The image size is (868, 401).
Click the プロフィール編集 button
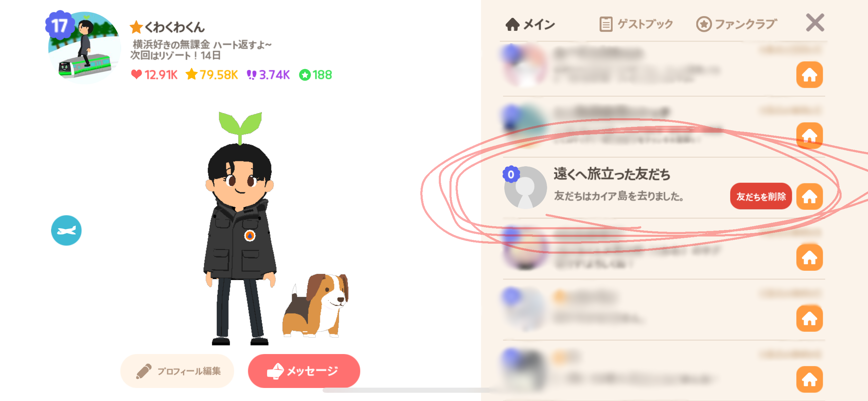click(177, 371)
